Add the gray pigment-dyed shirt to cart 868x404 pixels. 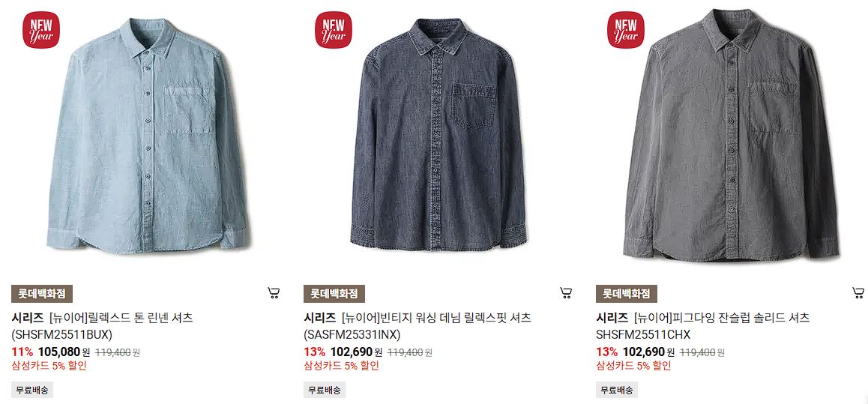point(858,293)
